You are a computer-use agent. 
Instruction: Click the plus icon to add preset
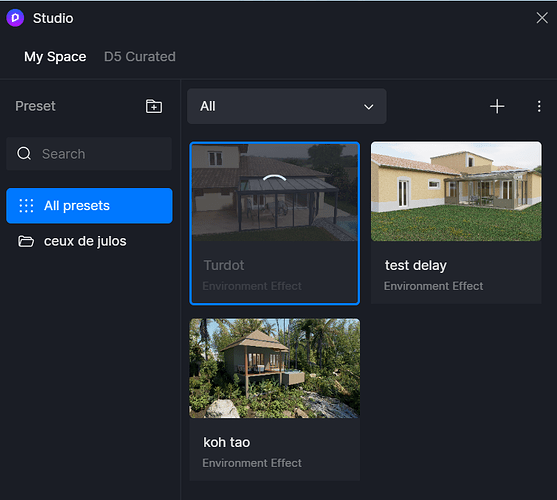coord(497,106)
